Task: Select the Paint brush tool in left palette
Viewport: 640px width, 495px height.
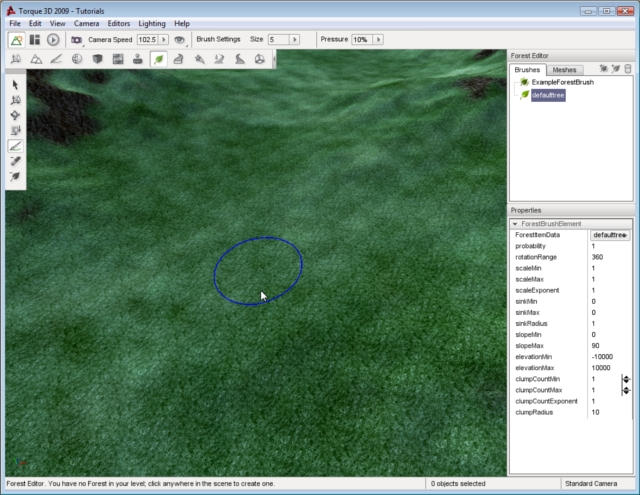Action: coord(15,145)
